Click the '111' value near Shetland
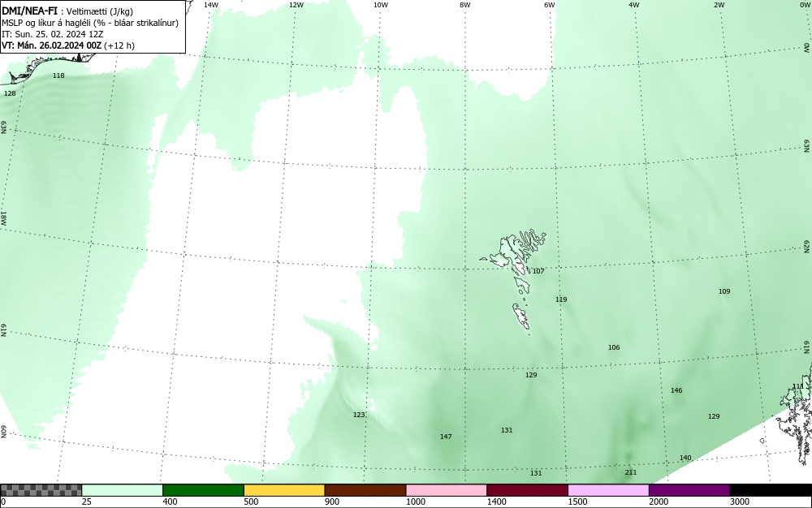Screen dimensions: 812x508 click(798, 386)
